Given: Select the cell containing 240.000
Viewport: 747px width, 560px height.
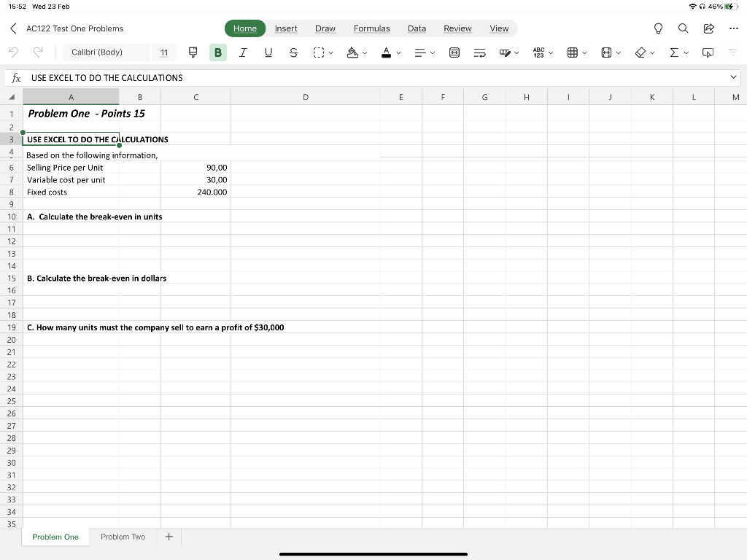Looking at the screenshot, I should [x=196, y=192].
